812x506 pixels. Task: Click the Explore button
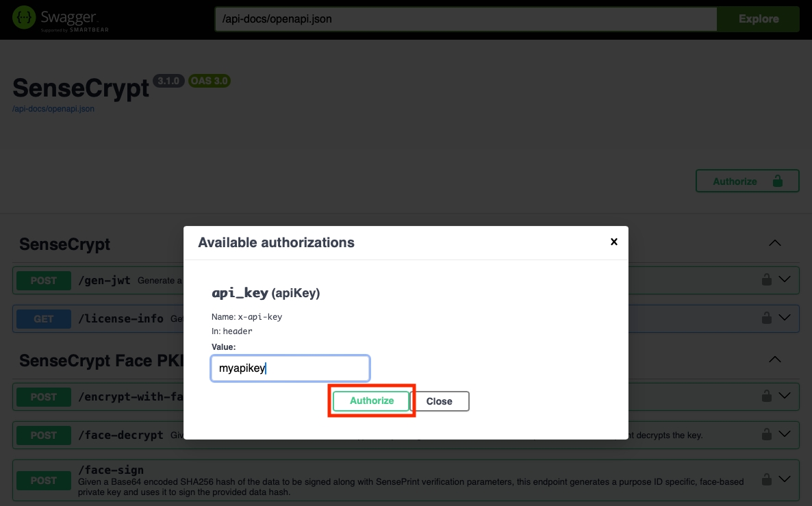tap(758, 19)
